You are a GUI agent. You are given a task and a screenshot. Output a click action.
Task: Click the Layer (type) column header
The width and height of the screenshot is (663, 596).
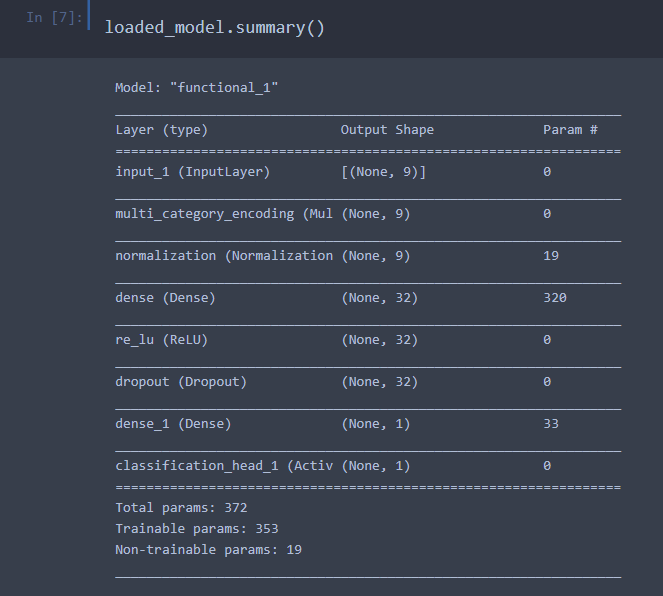[162, 130]
